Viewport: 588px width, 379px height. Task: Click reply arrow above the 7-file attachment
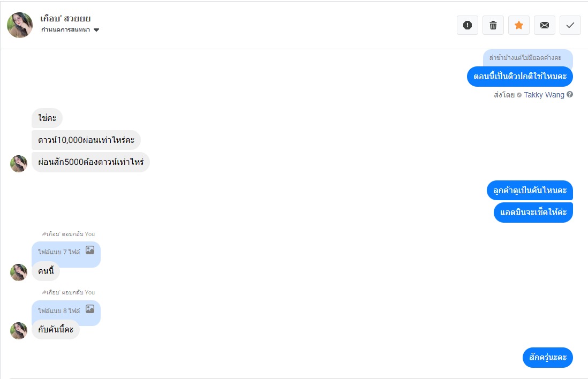44,234
